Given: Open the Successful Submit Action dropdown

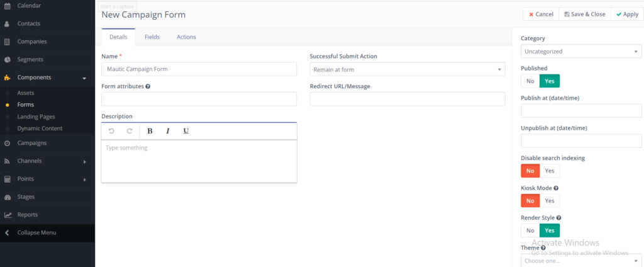Looking at the screenshot, I should (x=408, y=69).
